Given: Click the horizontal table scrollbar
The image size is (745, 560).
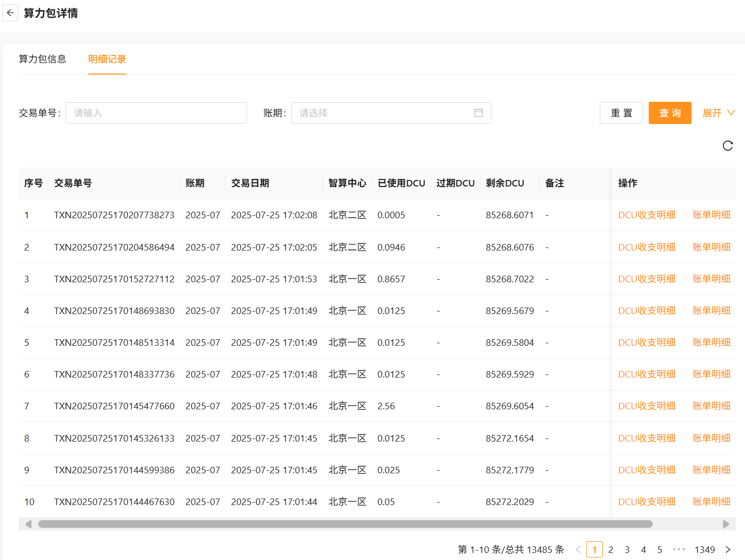Looking at the screenshot, I should pyautogui.click(x=345, y=524).
